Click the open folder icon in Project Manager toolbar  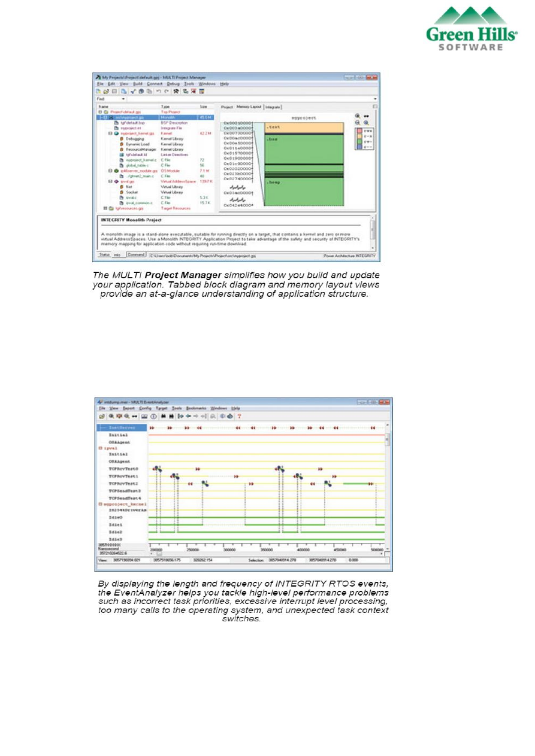pos(106,92)
